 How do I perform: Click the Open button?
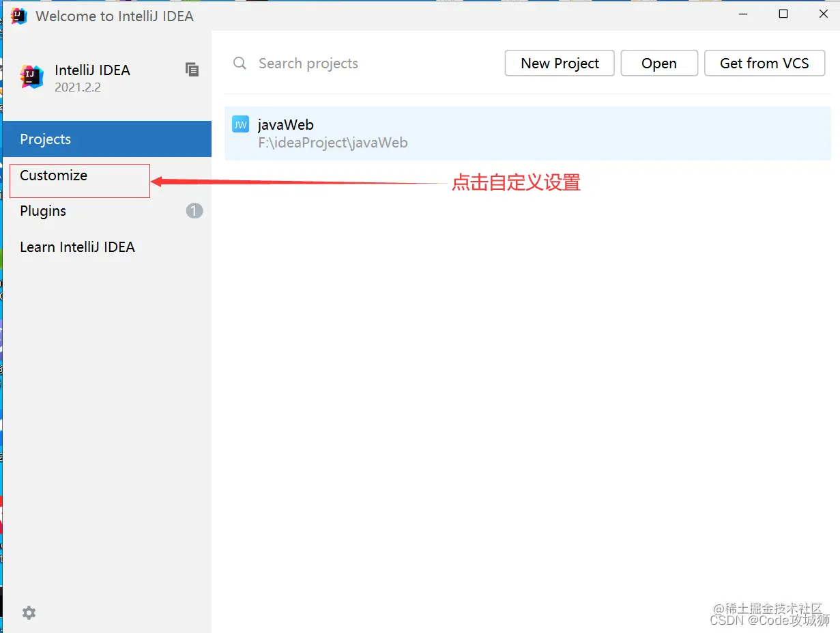[x=659, y=64]
